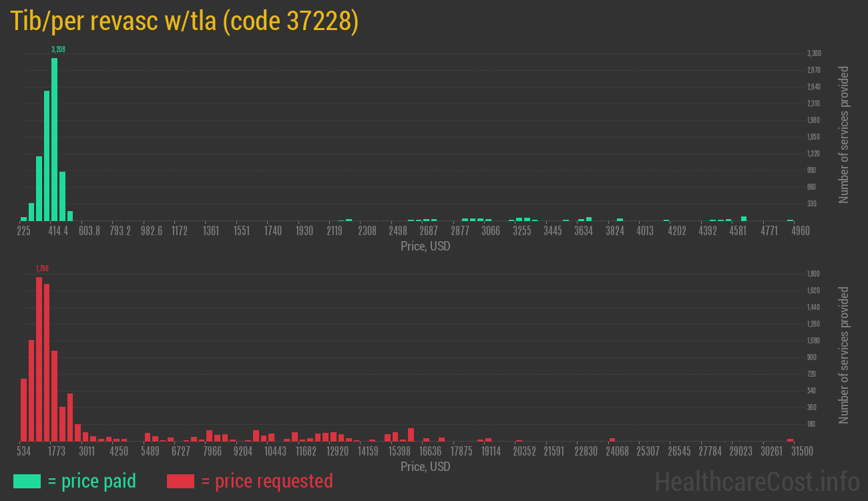Click the red price requested legend swatch
This screenshot has width=868, height=501.
point(180,481)
